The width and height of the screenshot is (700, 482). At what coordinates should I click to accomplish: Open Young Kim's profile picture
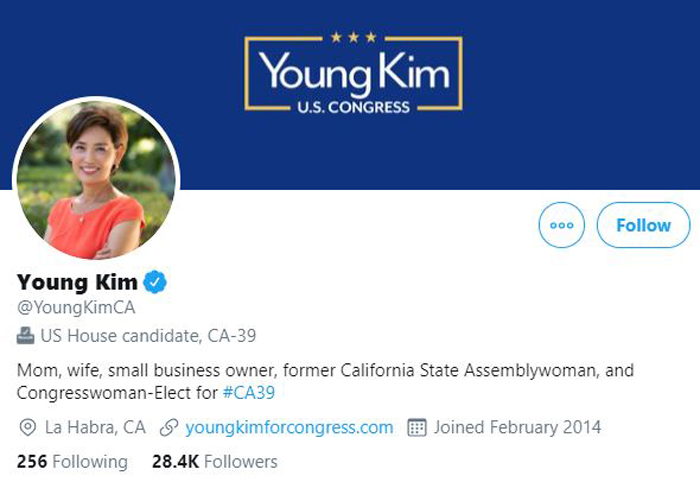pos(97,180)
